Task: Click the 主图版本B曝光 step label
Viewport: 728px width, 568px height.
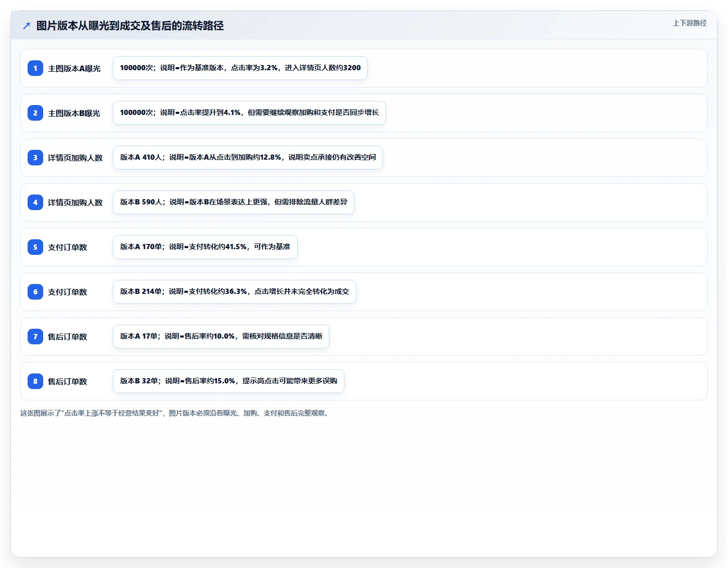Action: [x=74, y=113]
